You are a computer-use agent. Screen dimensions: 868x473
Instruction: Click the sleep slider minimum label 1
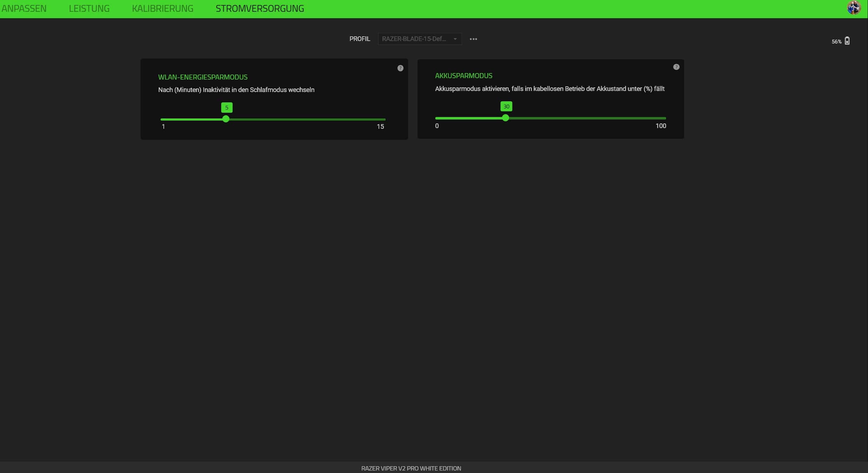tap(163, 127)
